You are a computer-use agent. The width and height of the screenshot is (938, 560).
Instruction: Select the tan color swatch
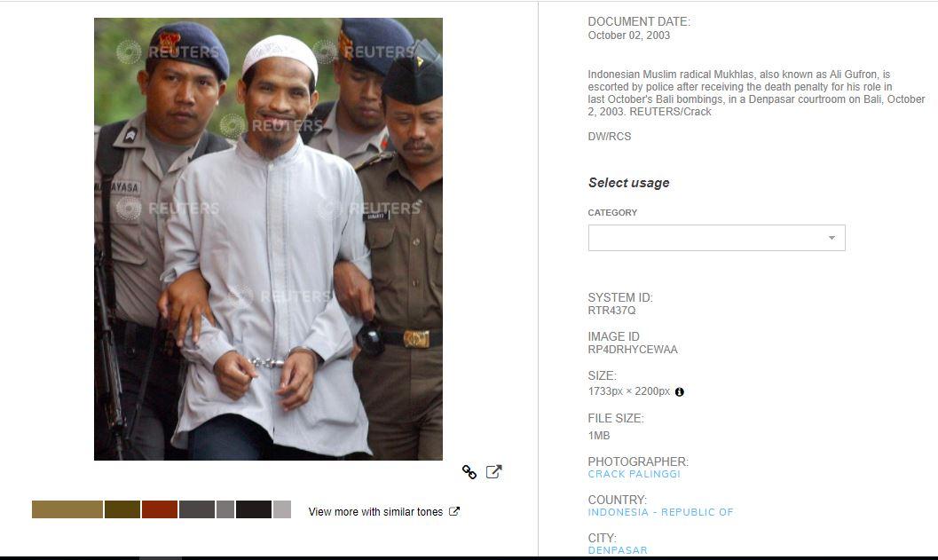[67, 509]
